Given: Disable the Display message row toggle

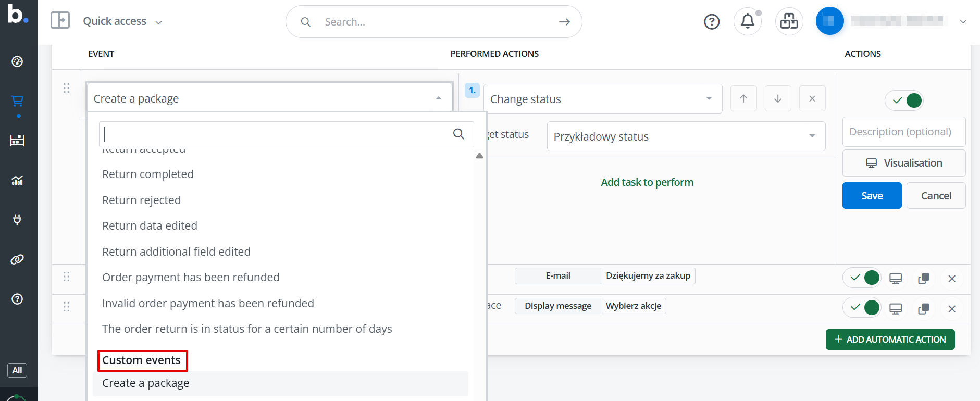Looking at the screenshot, I should (862, 308).
